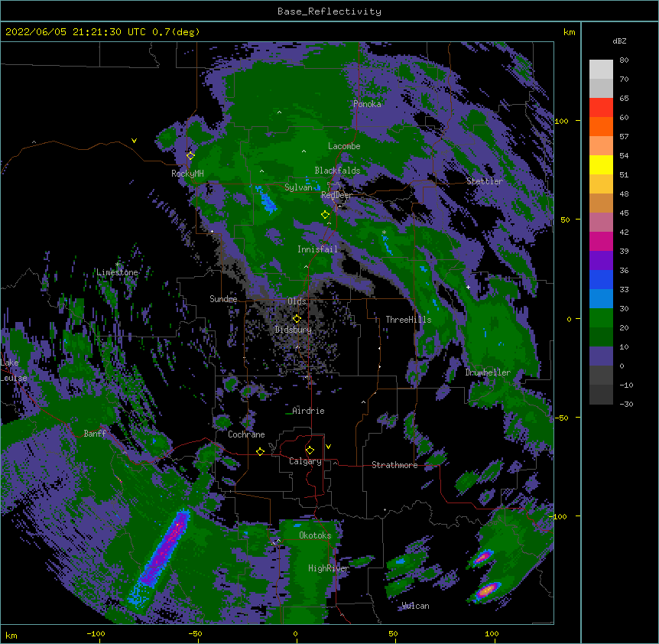This screenshot has width=659, height=644.
Task: Click the Airdrie city label
Action: [x=308, y=411]
